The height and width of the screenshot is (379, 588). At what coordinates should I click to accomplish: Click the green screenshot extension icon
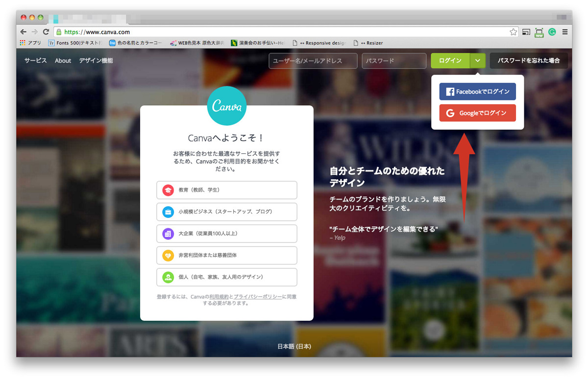click(x=539, y=32)
